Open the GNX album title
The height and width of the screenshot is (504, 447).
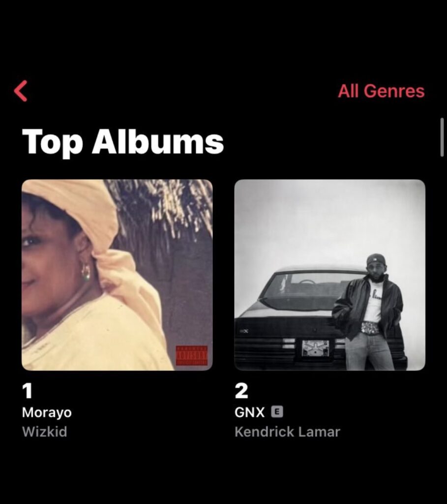(x=249, y=412)
